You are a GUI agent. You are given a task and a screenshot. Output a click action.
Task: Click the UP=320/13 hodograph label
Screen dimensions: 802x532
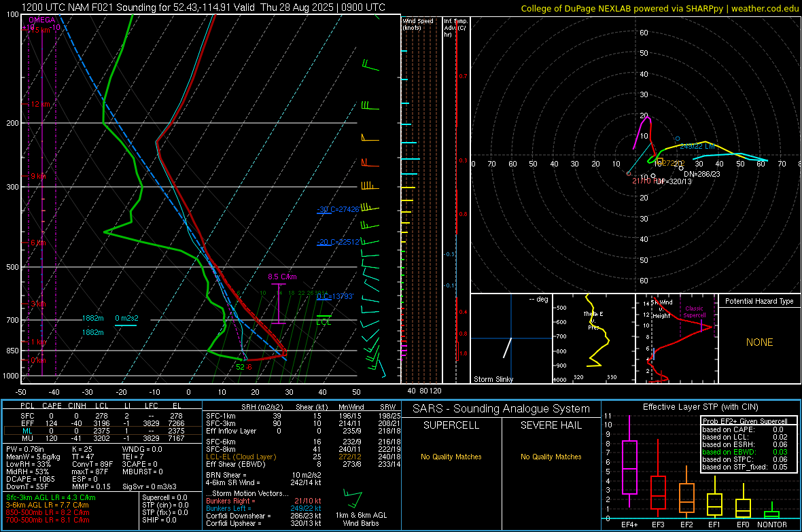[x=673, y=181]
